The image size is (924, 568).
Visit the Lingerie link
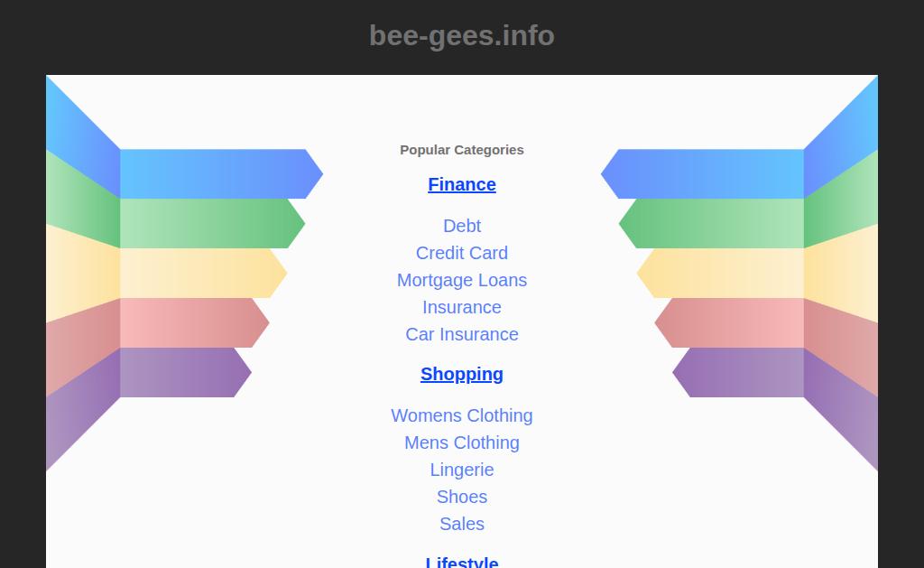[462, 470]
